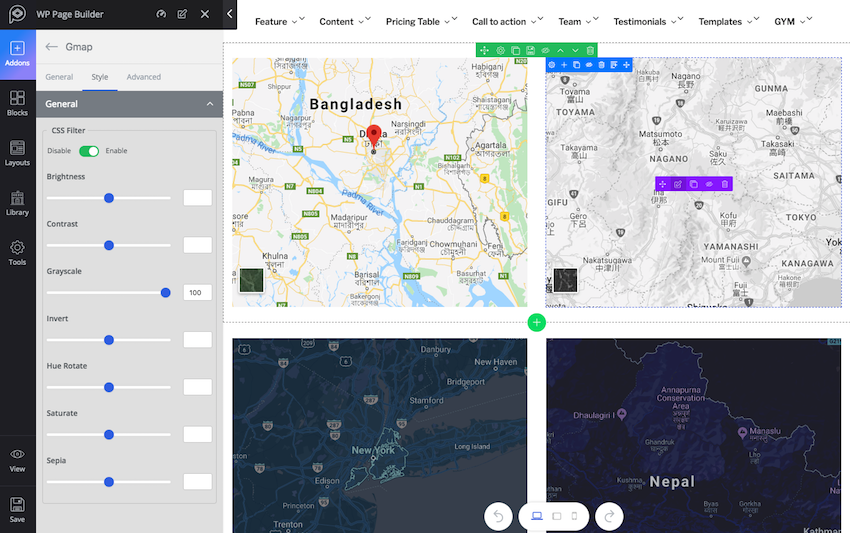Click the red pin on Bangladesh map
Image resolution: width=850 pixels, height=533 pixels.
point(374,137)
